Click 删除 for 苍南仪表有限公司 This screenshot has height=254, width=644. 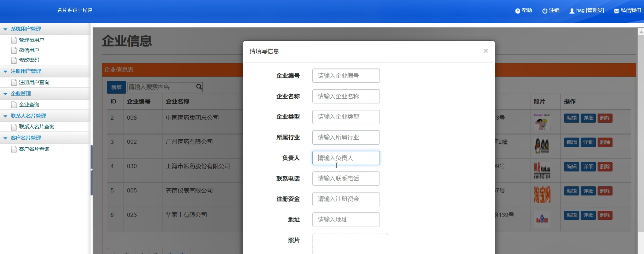coord(605,191)
